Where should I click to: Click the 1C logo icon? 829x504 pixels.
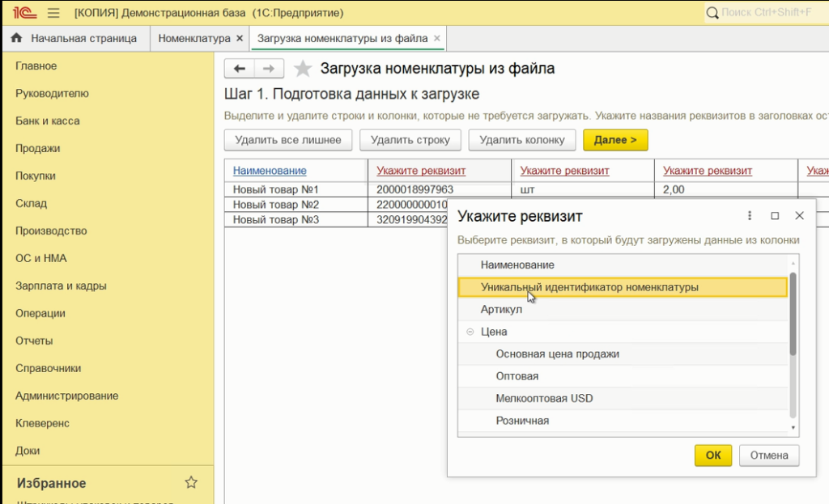click(24, 13)
